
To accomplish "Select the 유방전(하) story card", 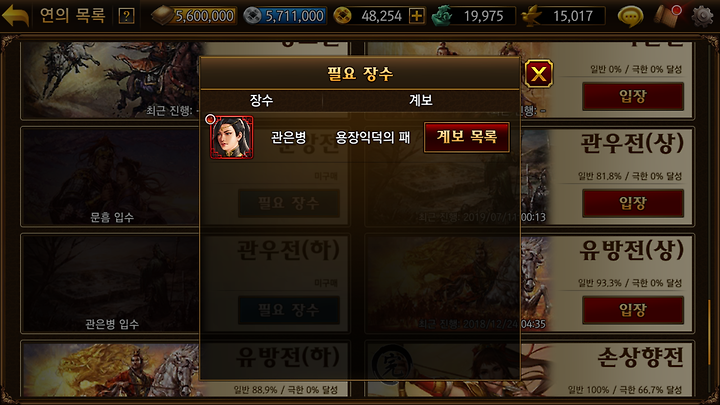I will (x=185, y=369).
